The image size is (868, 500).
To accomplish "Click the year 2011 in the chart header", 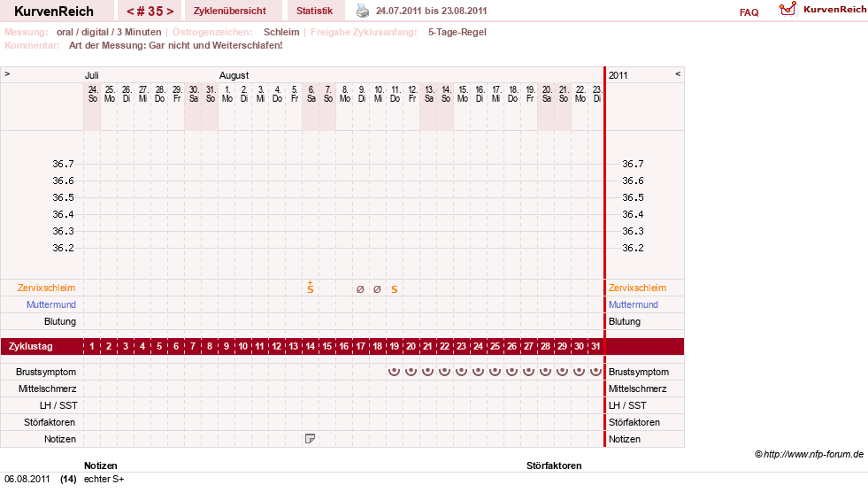I will (618, 75).
